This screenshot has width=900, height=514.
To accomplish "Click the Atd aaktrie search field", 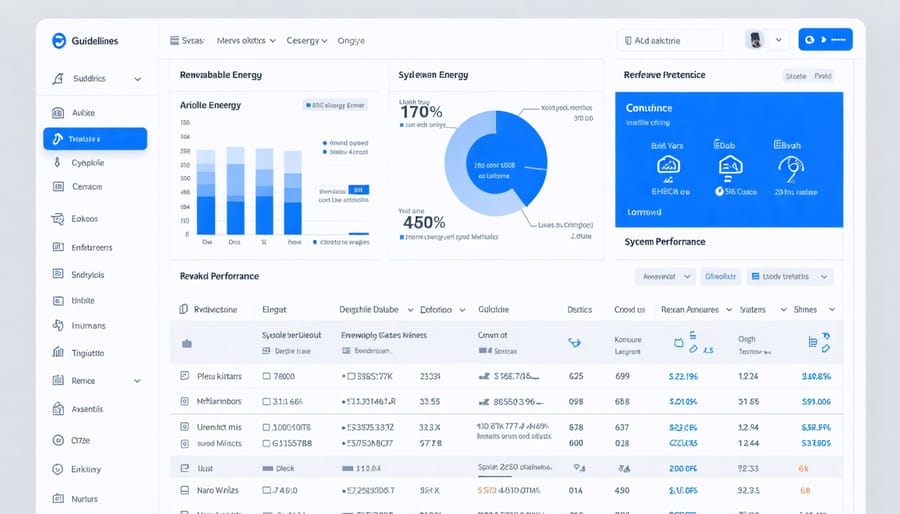I will [670, 41].
